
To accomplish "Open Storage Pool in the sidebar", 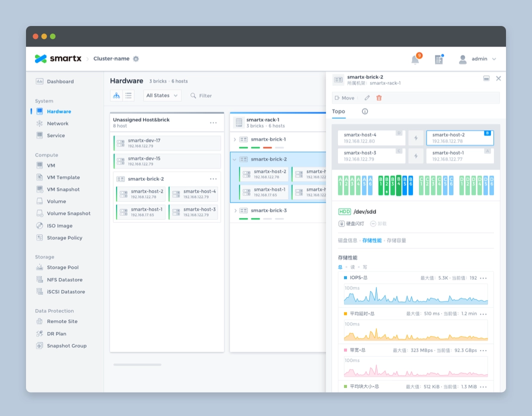I will 62,267.
